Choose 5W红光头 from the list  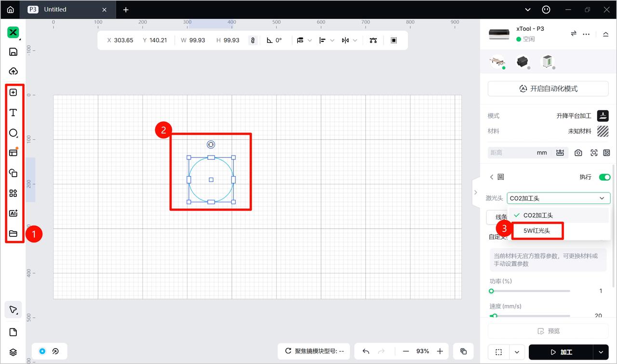click(537, 231)
